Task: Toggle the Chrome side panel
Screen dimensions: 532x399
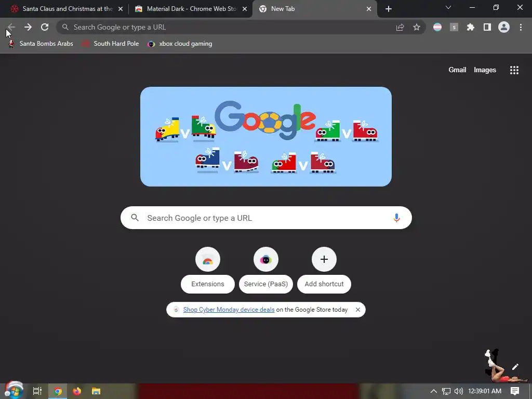Action: (x=487, y=27)
